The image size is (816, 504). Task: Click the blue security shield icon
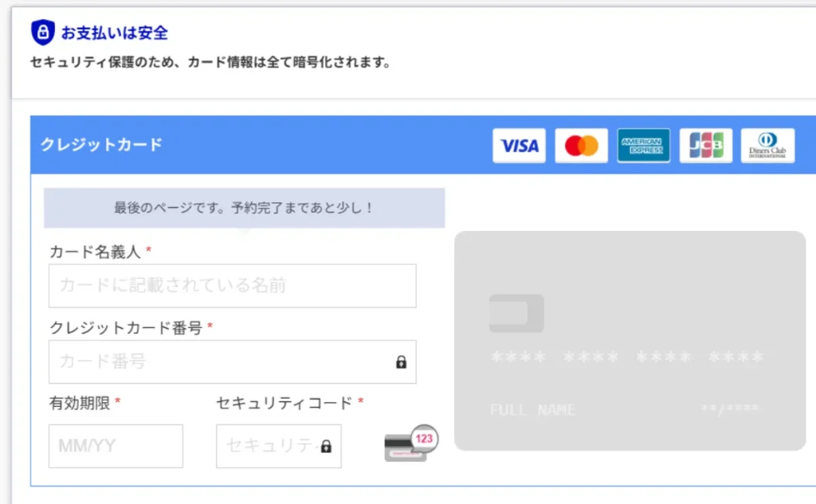click(x=45, y=32)
